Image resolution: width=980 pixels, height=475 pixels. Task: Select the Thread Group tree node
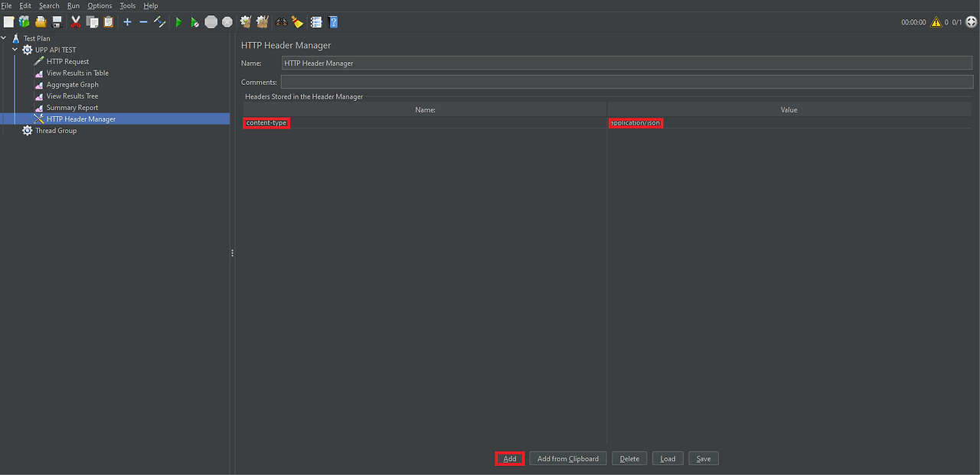click(56, 130)
